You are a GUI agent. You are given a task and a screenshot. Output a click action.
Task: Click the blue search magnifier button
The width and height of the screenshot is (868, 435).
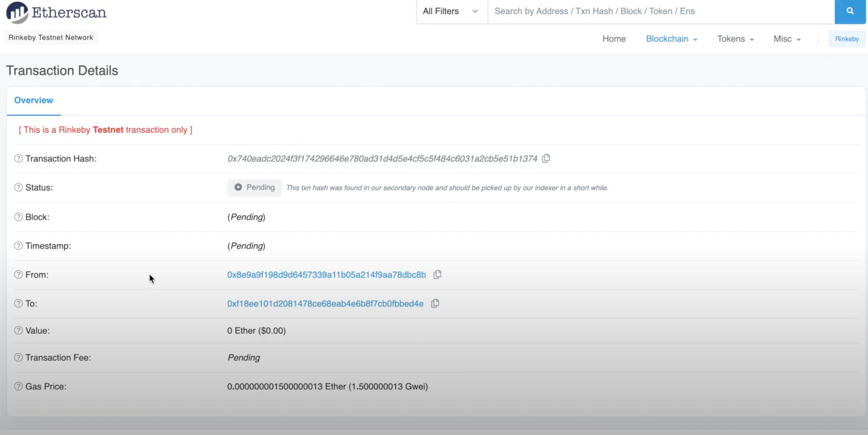[x=850, y=12]
